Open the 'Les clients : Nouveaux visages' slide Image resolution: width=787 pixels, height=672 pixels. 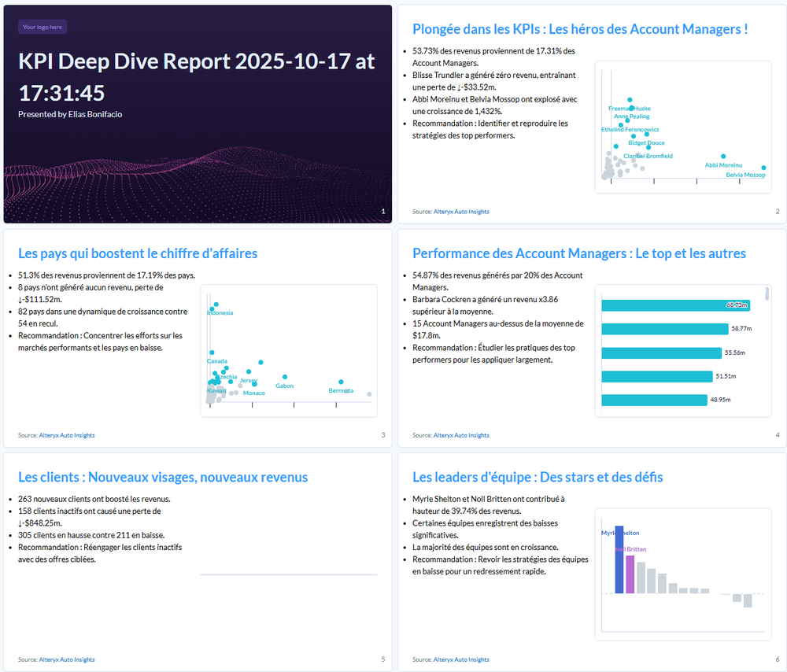coord(198,559)
